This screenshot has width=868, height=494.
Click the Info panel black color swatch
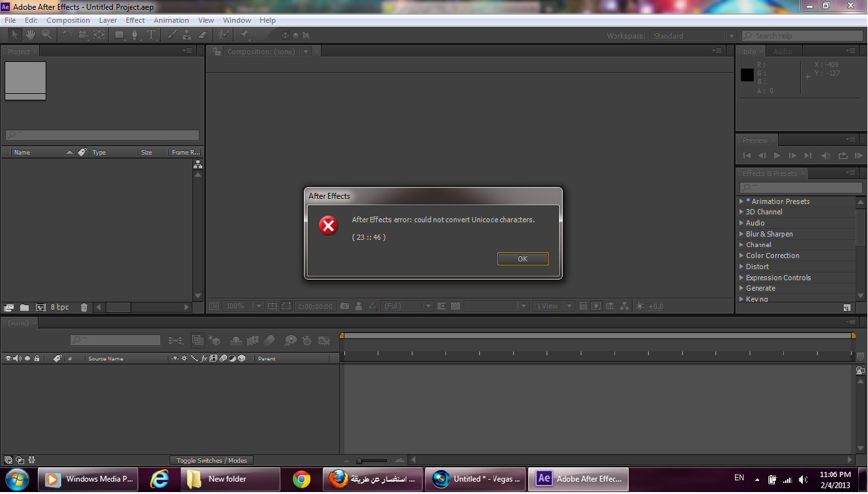coord(747,75)
